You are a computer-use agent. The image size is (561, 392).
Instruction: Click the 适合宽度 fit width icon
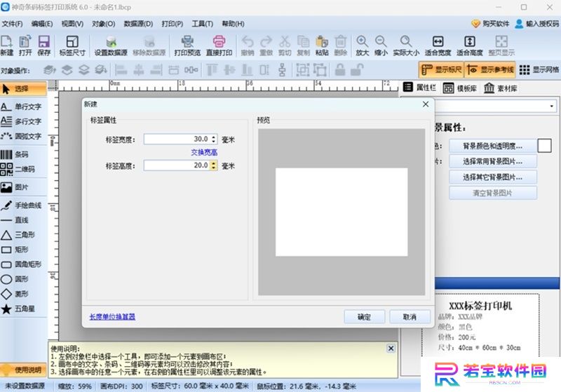click(x=438, y=46)
